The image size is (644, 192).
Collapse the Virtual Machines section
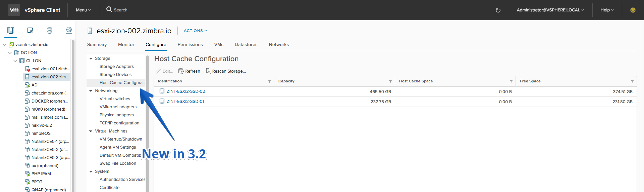(91, 131)
